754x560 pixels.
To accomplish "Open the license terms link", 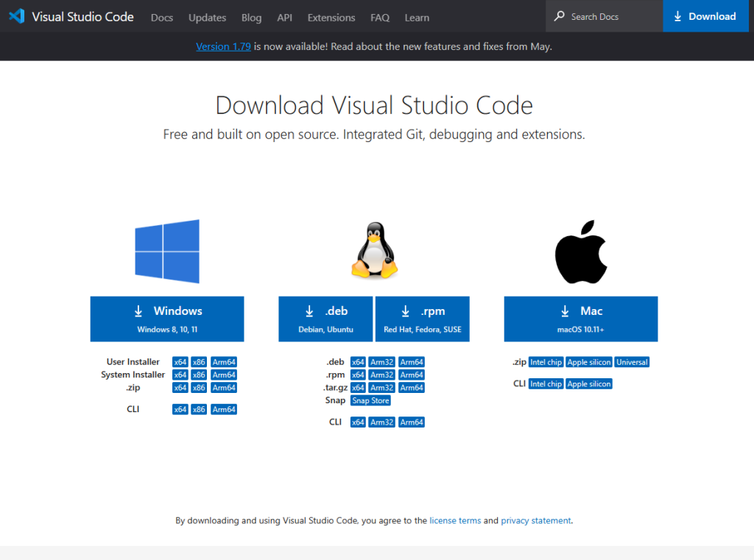I will [455, 520].
